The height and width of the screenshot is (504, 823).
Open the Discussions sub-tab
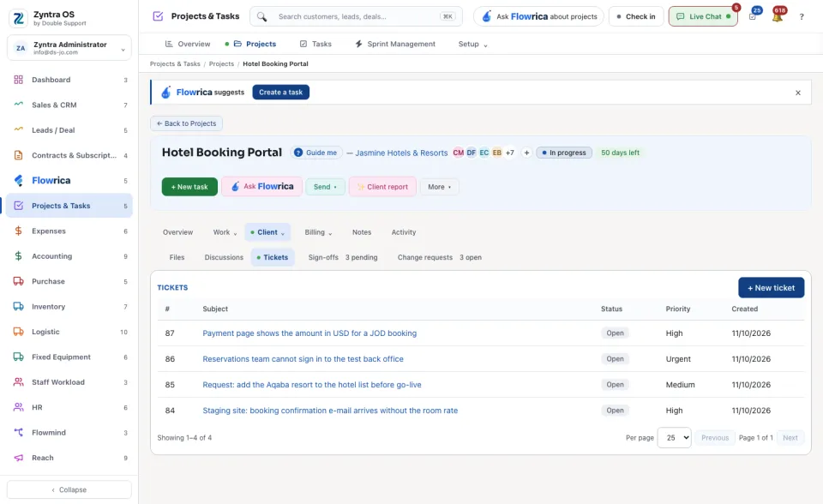224,257
